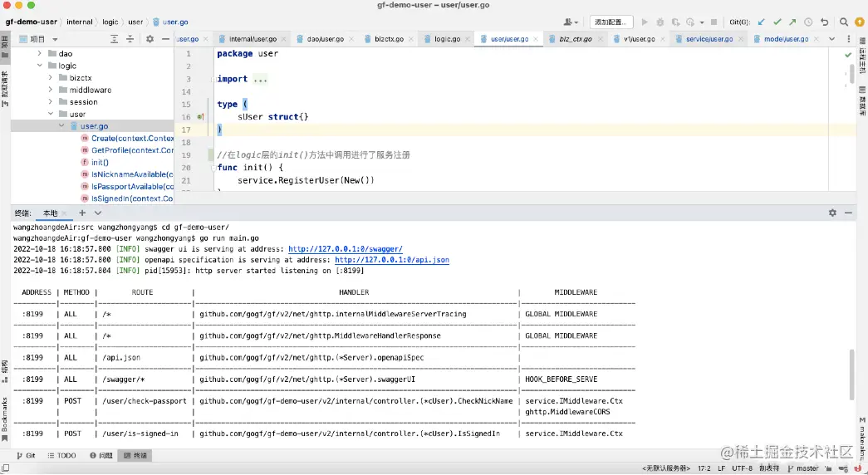
Task: Toggle the 终端 terminal tool window button
Action: pos(135,455)
